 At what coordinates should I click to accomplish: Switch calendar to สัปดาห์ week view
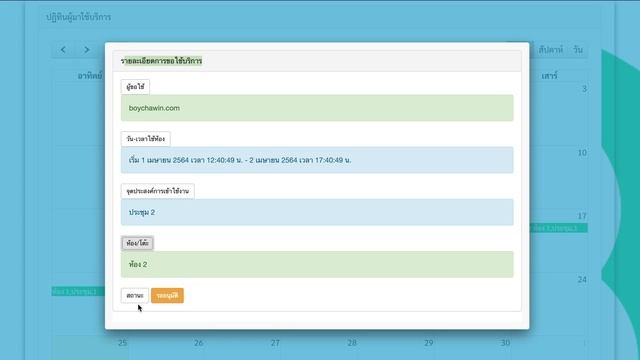click(551, 50)
